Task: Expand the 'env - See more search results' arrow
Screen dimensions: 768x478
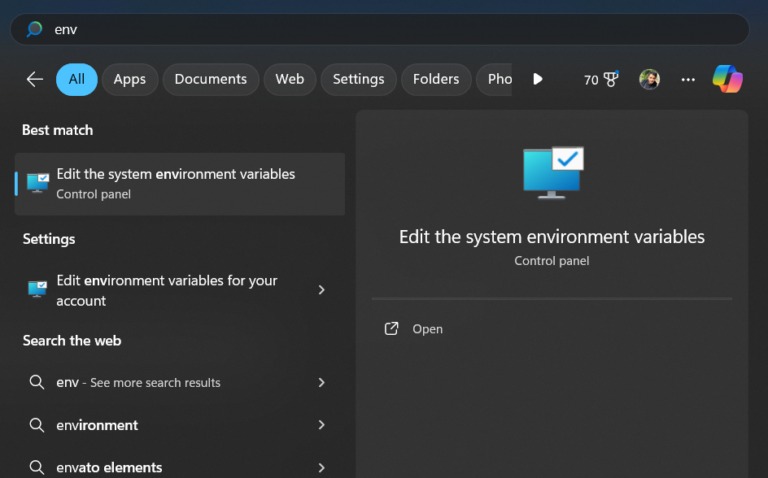Action: pos(321,382)
